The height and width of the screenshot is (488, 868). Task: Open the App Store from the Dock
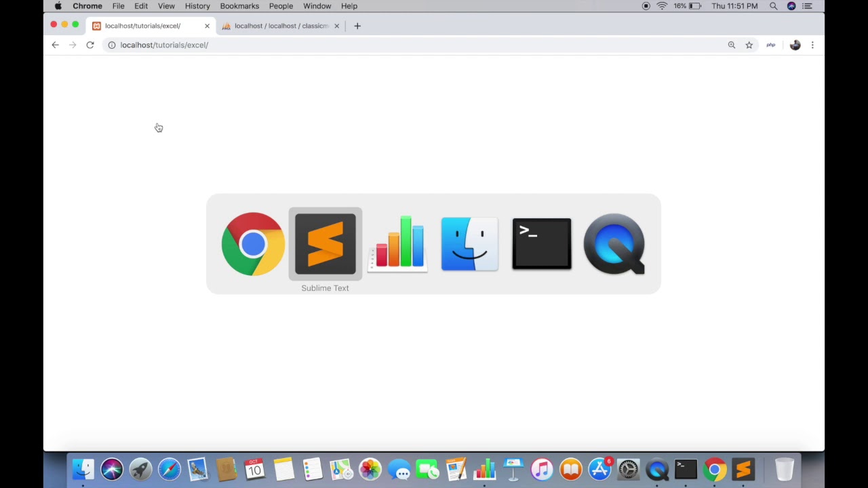[599, 469]
